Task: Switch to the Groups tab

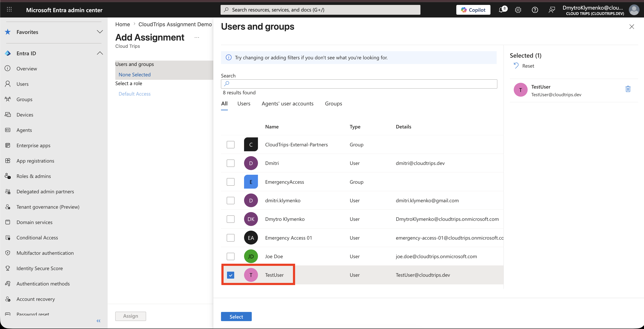Action: [333, 103]
